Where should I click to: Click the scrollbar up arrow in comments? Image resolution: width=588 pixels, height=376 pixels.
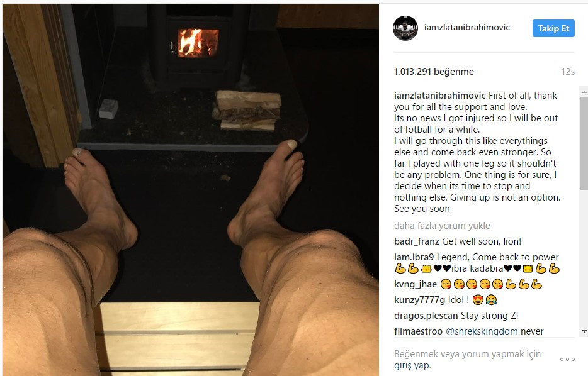(584, 91)
